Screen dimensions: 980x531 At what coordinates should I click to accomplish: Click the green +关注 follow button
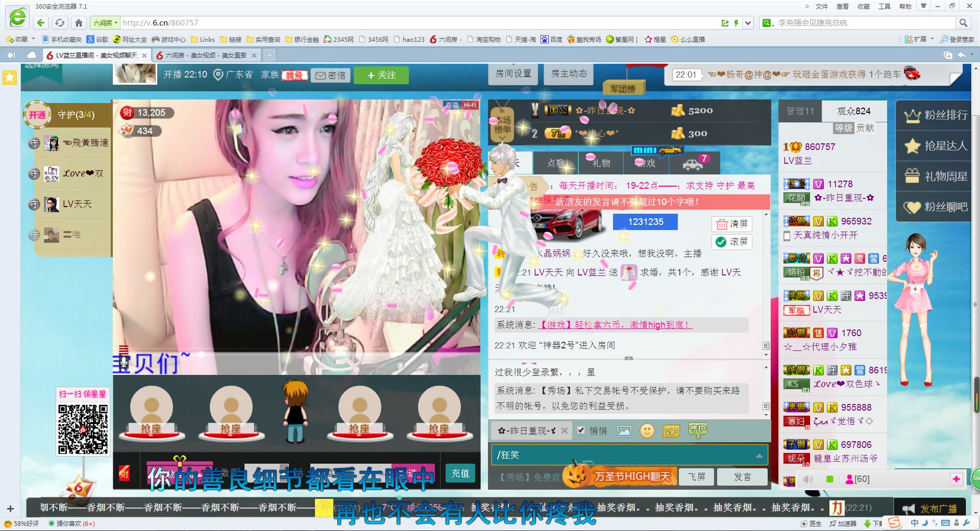[x=381, y=75]
